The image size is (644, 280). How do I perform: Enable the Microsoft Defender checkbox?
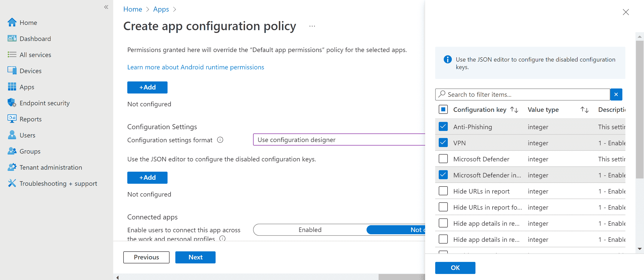coord(443,159)
